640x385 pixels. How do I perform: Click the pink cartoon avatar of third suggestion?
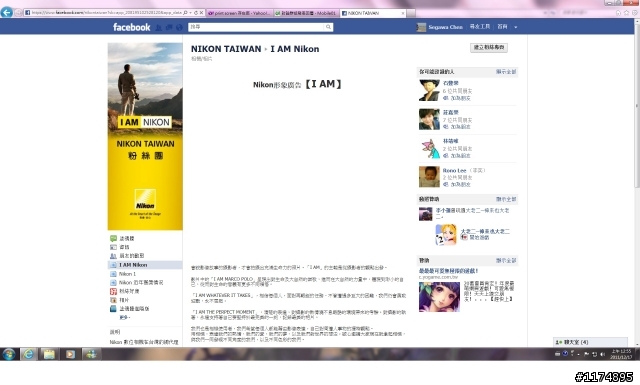click(x=429, y=148)
